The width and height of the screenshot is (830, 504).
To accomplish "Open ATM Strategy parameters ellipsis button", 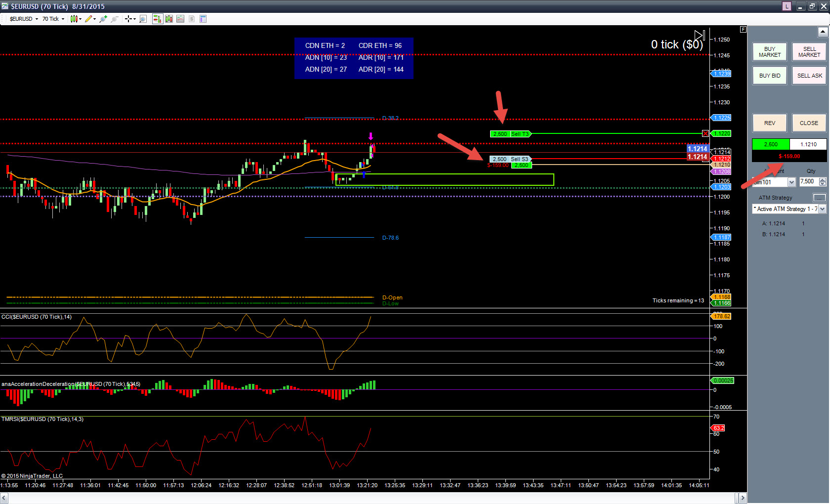I will [x=819, y=198].
